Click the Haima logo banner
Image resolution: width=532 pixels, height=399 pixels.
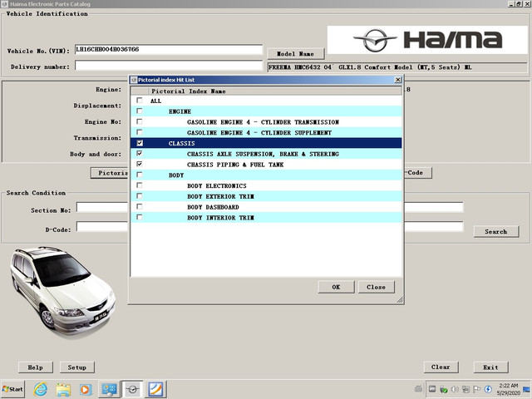click(427, 40)
